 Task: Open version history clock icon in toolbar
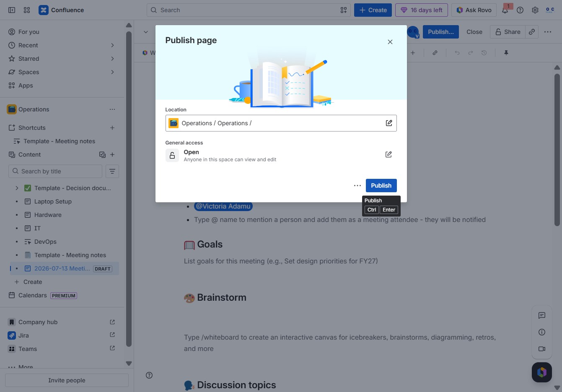(484, 53)
